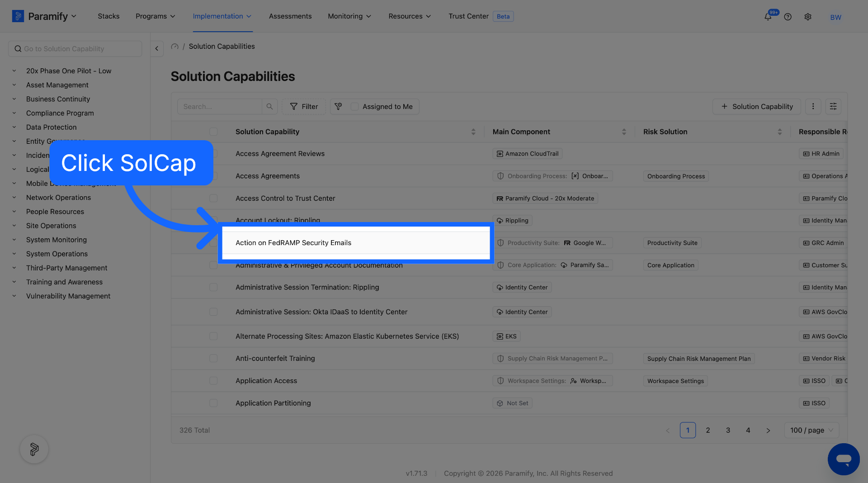Open the 100 / page dropdown
The width and height of the screenshot is (868, 483).
[x=811, y=430]
